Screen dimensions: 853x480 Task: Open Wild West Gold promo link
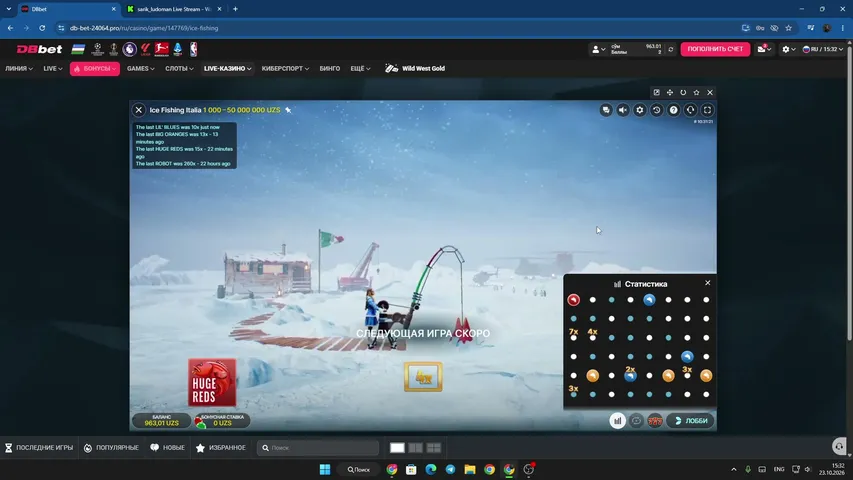click(415, 69)
